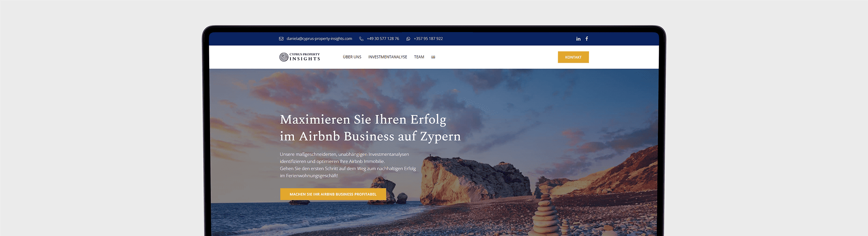Click the Cyprus Property Insights logo

click(300, 57)
